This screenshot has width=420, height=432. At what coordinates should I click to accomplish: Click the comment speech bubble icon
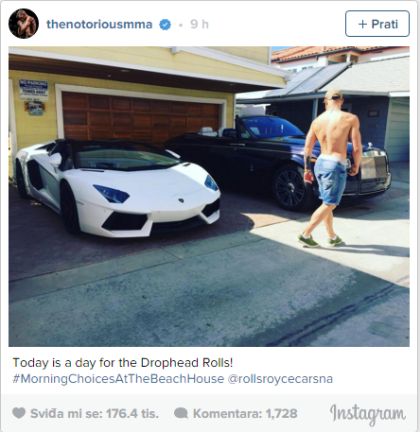181,414
